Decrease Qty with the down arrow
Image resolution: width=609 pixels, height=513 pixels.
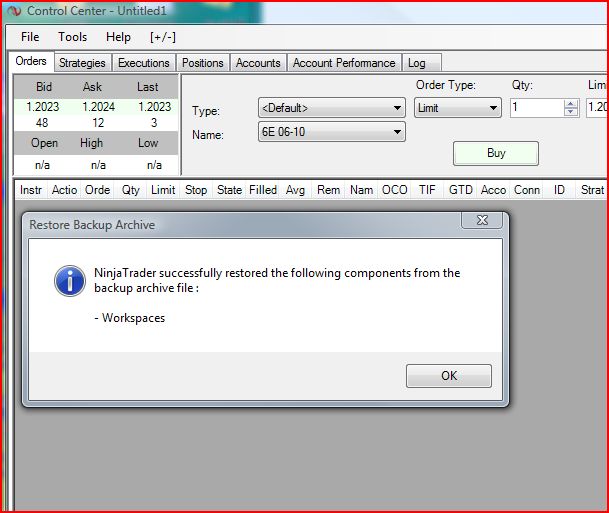571,112
